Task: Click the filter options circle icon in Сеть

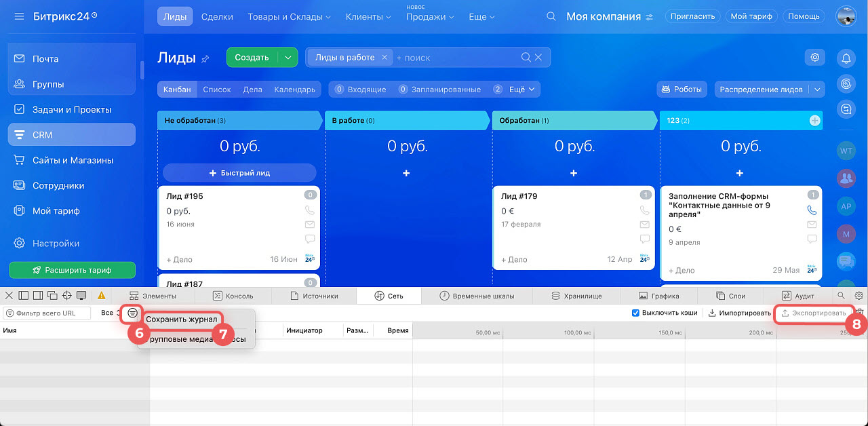Action: 132,313
